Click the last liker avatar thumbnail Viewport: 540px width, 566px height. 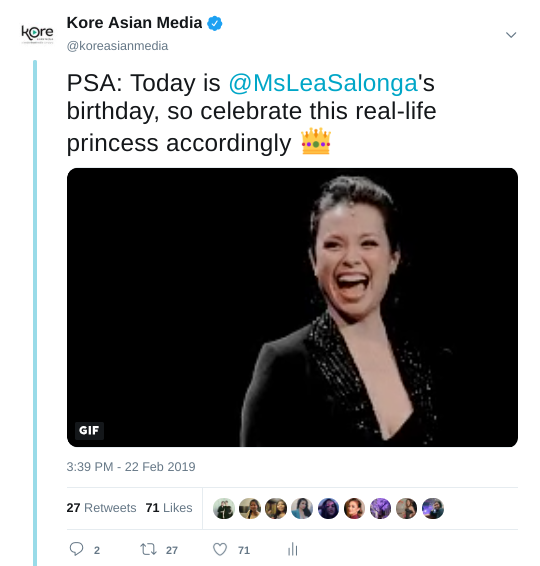(x=433, y=509)
